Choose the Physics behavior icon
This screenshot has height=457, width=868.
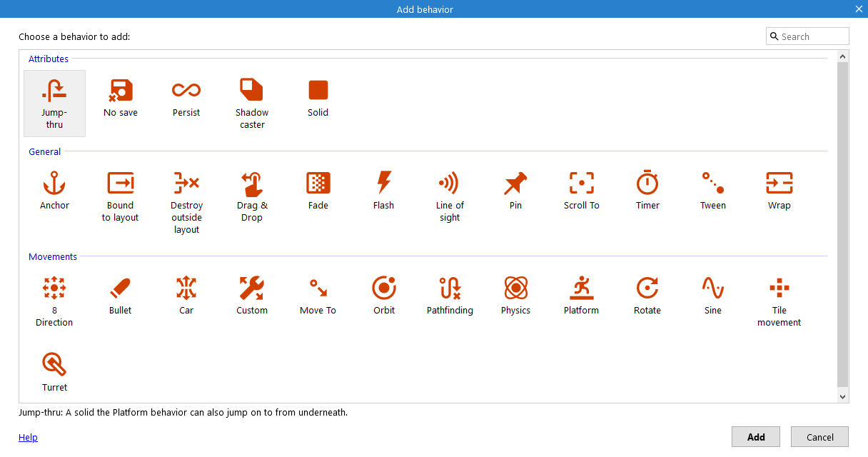[515, 288]
